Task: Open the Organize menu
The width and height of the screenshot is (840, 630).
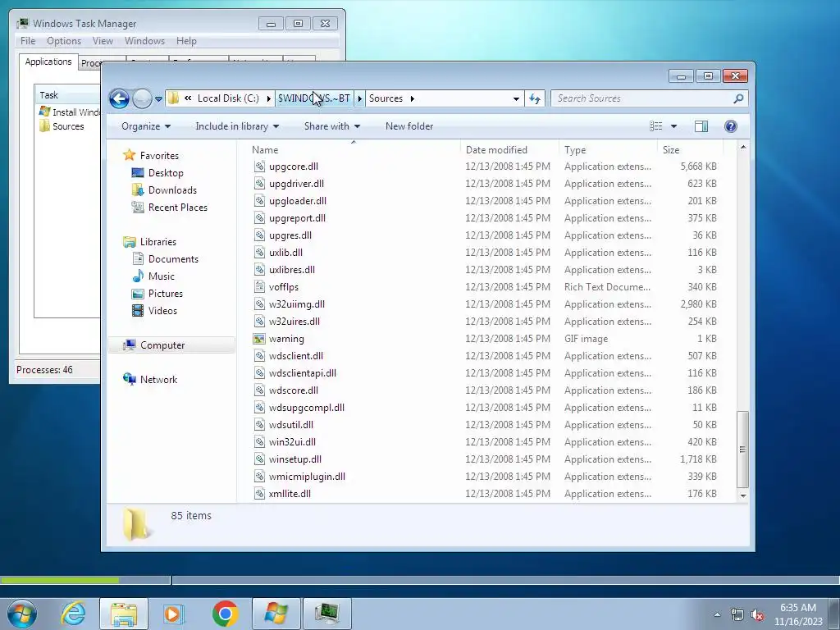Action: [x=146, y=126]
